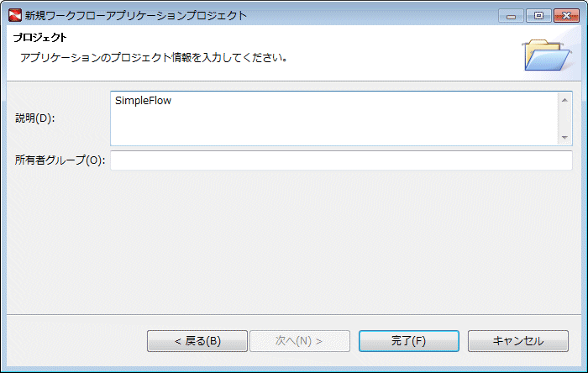Close the dialog with the red X
The image size is (588, 373).
coord(566,16)
